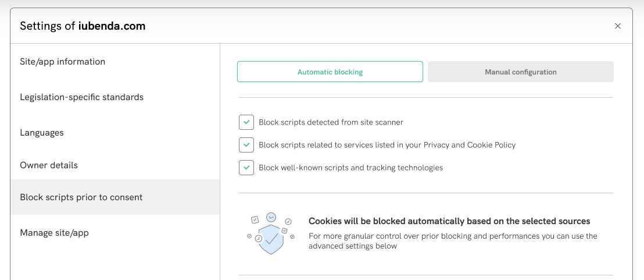Click the label about Privacy and Cookie Policy services
The image size is (644, 280).
pyautogui.click(x=387, y=145)
